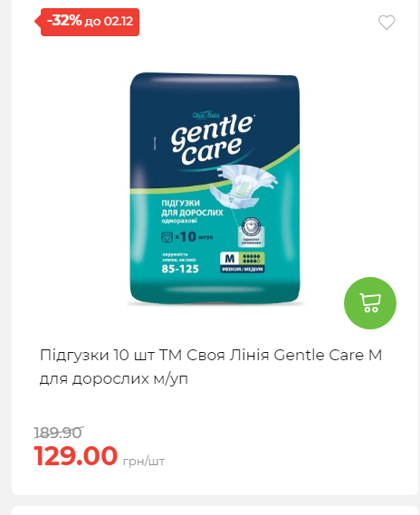Add the product to favorites with the heart icon
This screenshot has height=515, width=420.
(x=387, y=23)
